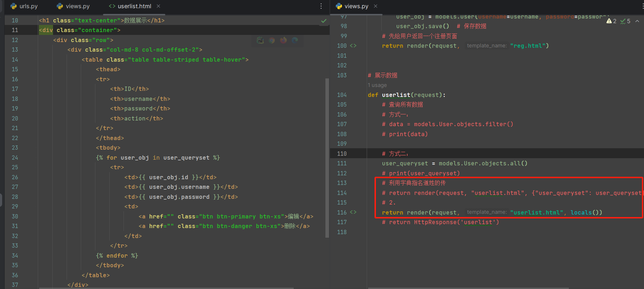Click the '# 展示数据' comment
Image resolution: width=644 pixels, height=289 pixels.
[383, 75]
